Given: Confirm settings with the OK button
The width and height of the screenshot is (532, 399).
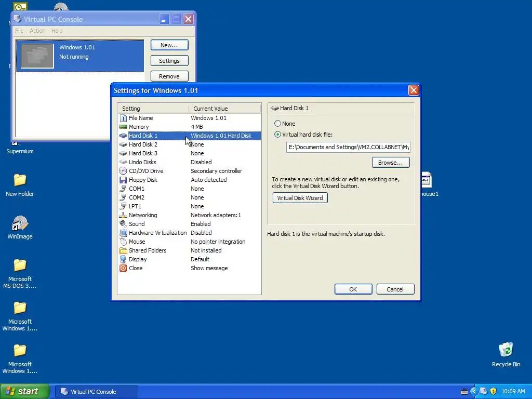Looking at the screenshot, I should [x=353, y=289].
